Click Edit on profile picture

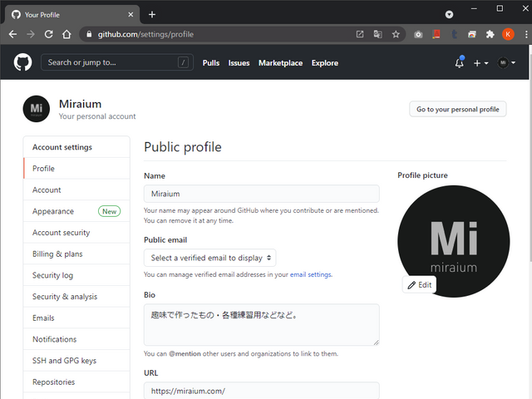coord(419,284)
